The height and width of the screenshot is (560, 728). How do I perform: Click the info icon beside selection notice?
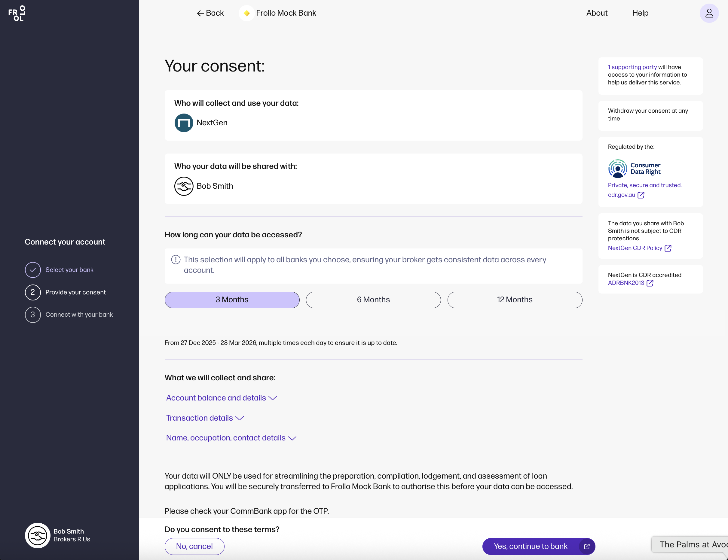[x=176, y=260]
